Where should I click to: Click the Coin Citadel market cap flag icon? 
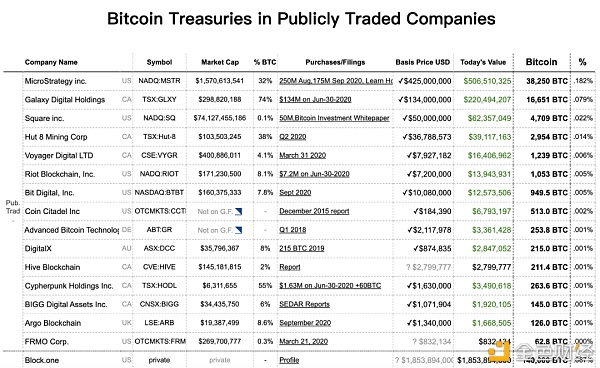[x=238, y=211]
